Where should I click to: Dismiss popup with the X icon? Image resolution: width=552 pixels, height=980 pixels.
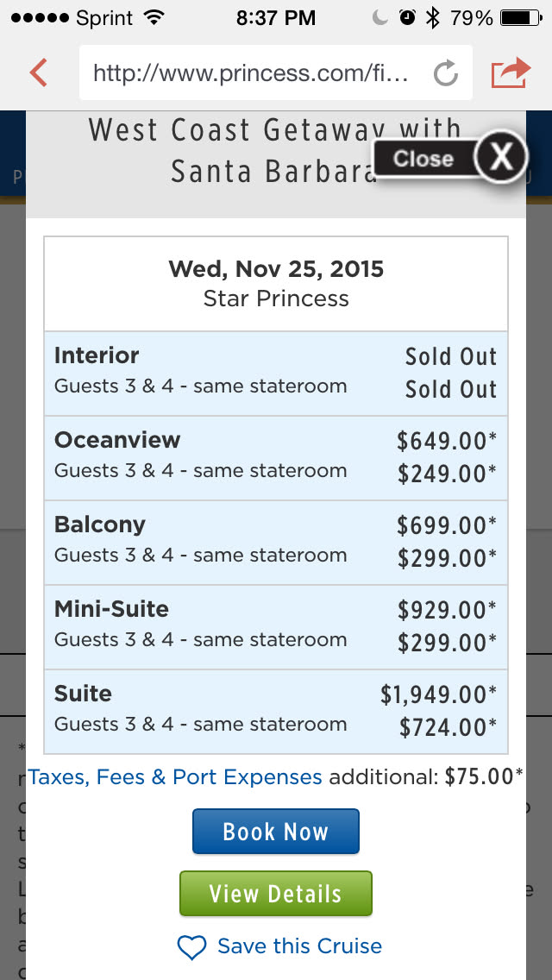click(x=500, y=156)
